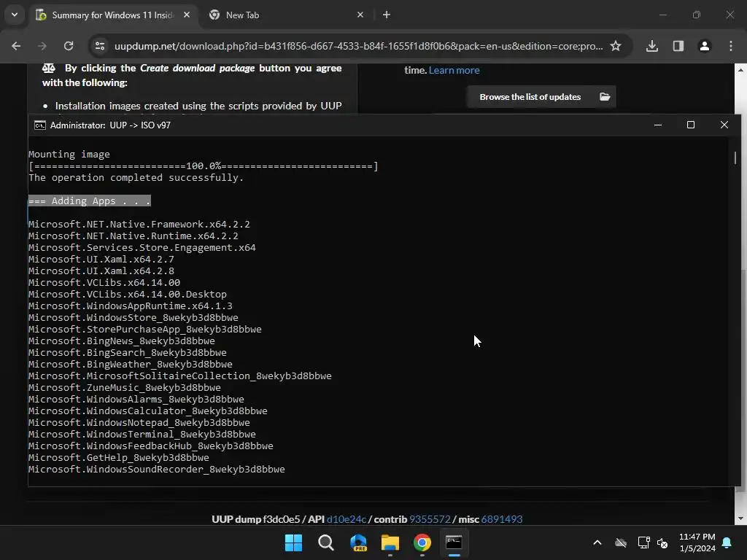The height and width of the screenshot is (560, 747).
Task: Click the browser page scrollbar up arrow
Action: pyautogui.click(x=740, y=70)
